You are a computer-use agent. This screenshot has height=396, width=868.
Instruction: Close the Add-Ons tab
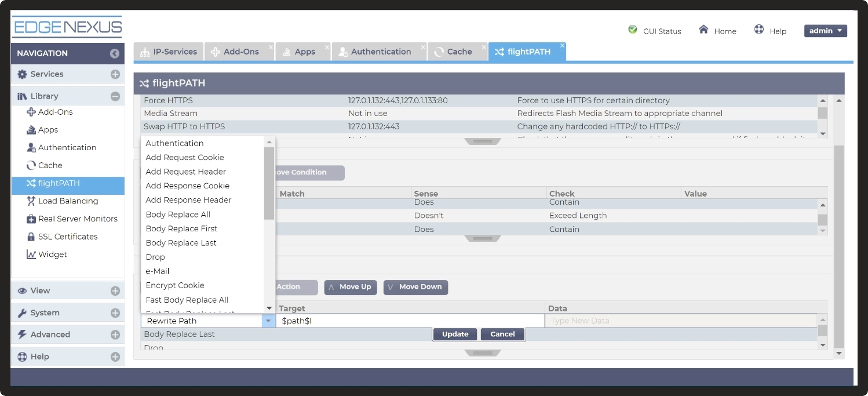point(271,46)
